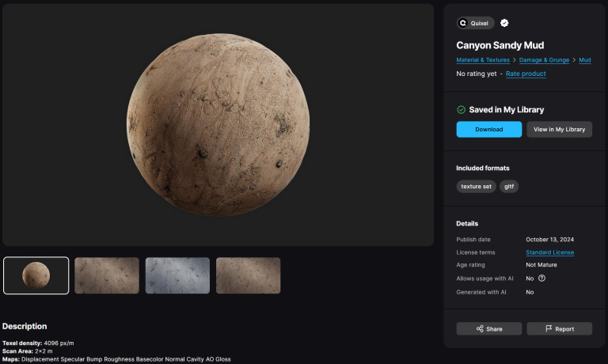Select the gltf format tag
This screenshot has width=608, height=364.
(509, 187)
